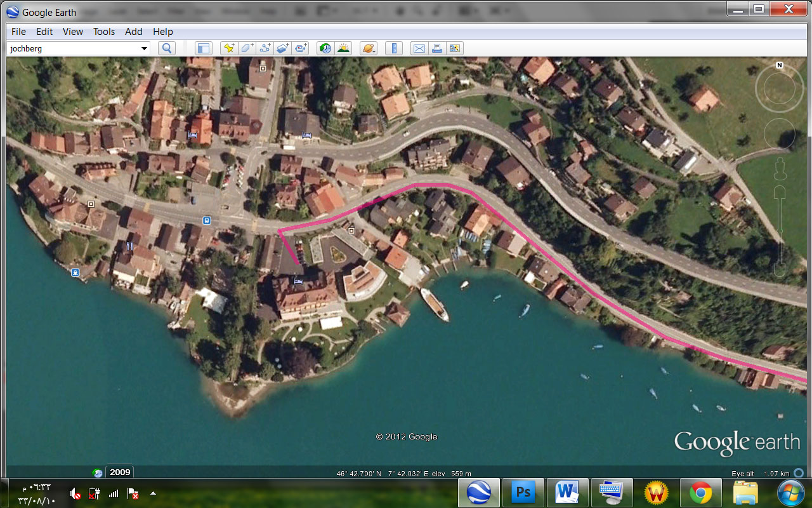
Task: Select the Add Polygon tool
Action: 247,48
